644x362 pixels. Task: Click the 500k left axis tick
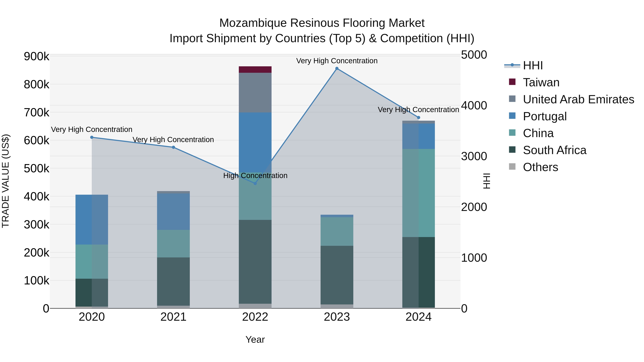pos(37,169)
